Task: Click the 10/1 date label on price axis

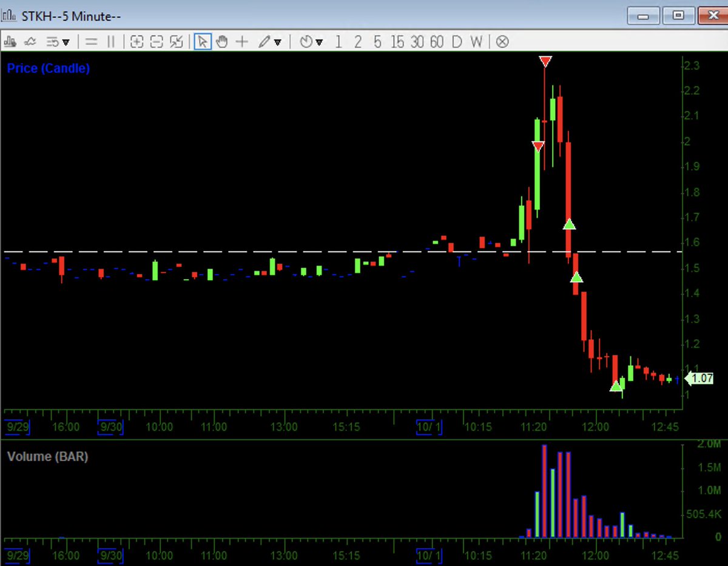Action: pos(429,426)
